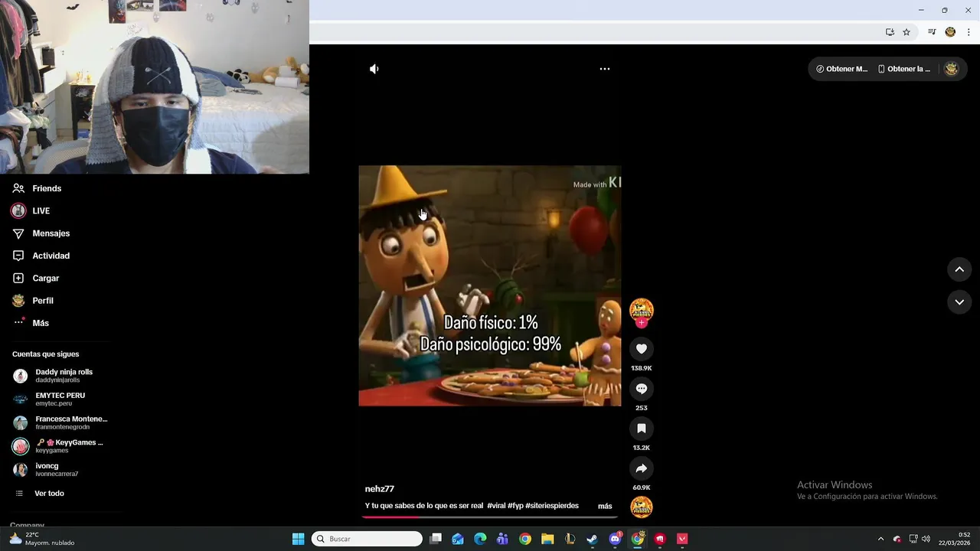Install app via Chrome address bar icon
The height and width of the screenshot is (551, 980).
pyautogui.click(x=890, y=32)
